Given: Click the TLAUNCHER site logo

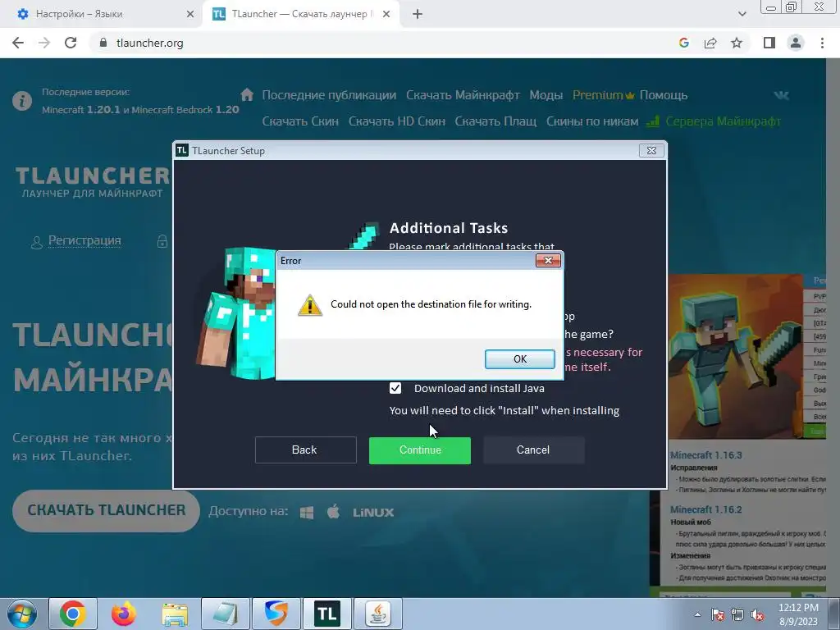Looking at the screenshot, I should coord(92,182).
